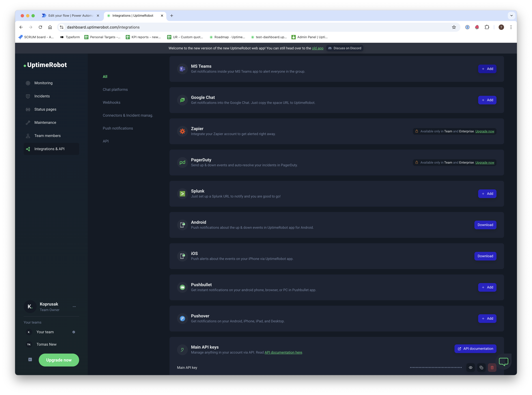Add the Pushbullet integration
The height and width of the screenshot is (395, 532).
click(x=487, y=287)
